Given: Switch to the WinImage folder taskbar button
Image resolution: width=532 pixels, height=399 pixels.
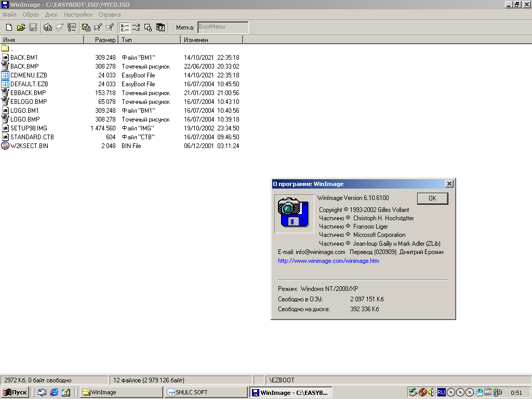Looking at the screenshot, I should tap(122, 392).
